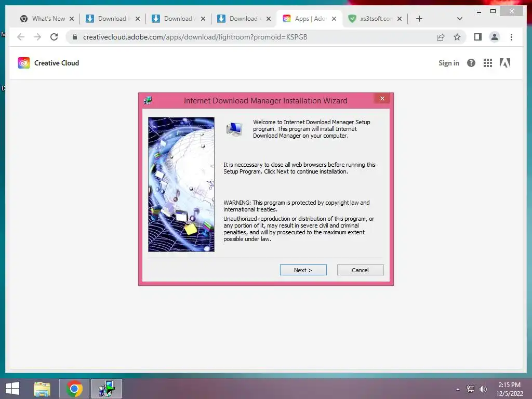Close the xs3tsoft.com tab
Screen dimensions: 532x399
400,19
